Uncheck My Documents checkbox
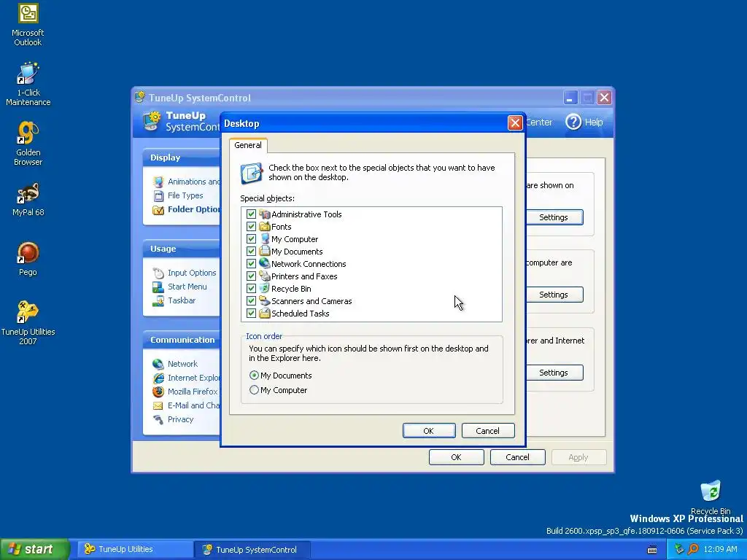The image size is (747, 560). pyautogui.click(x=251, y=252)
